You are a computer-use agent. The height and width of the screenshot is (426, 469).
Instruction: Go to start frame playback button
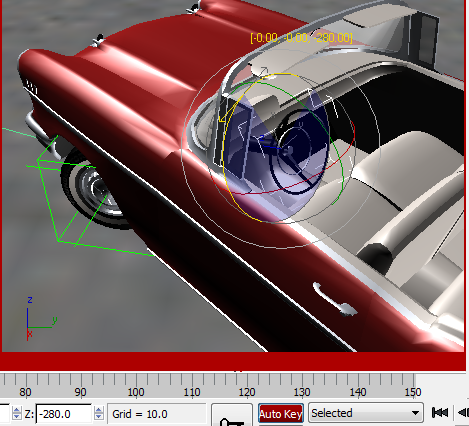(x=439, y=413)
